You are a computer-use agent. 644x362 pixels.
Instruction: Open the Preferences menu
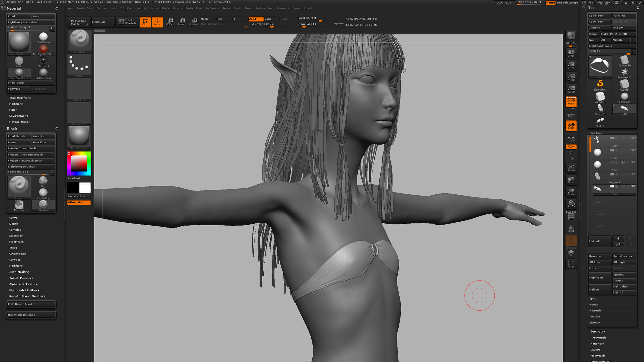pyautogui.click(x=212, y=8)
